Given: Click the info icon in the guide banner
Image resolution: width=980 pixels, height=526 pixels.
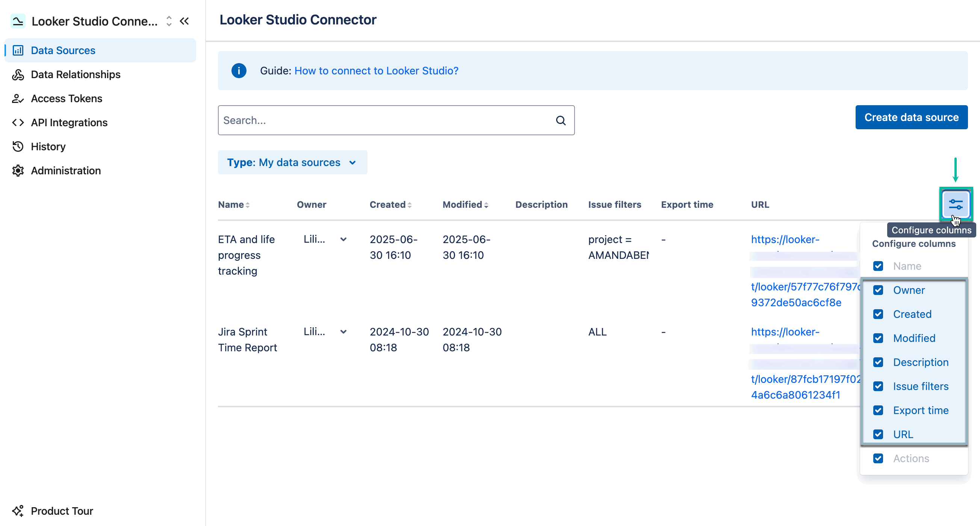Looking at the screenshot, I should coord(239,70).
